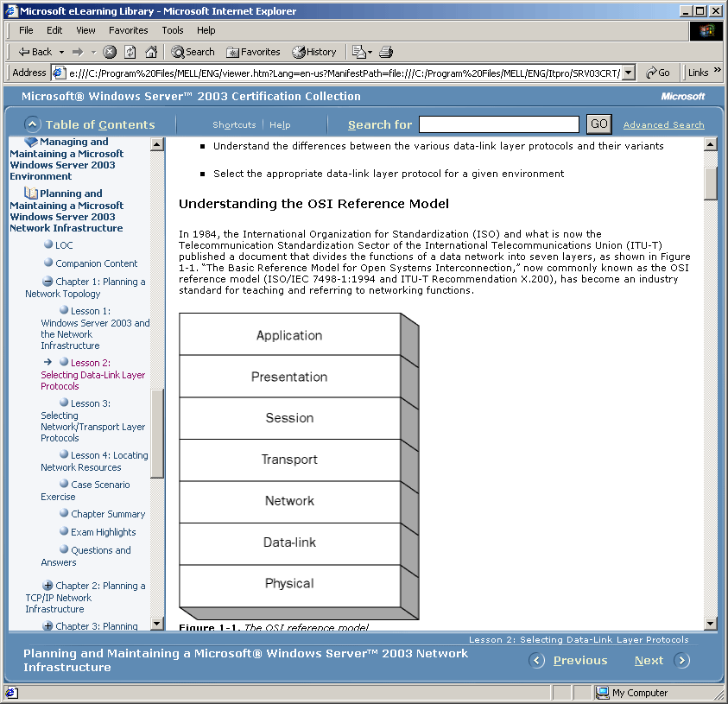The width and height of the screenshot is (728, 704).
Task: Expand the Links toolbar chevron
Action: click(717, 70)
